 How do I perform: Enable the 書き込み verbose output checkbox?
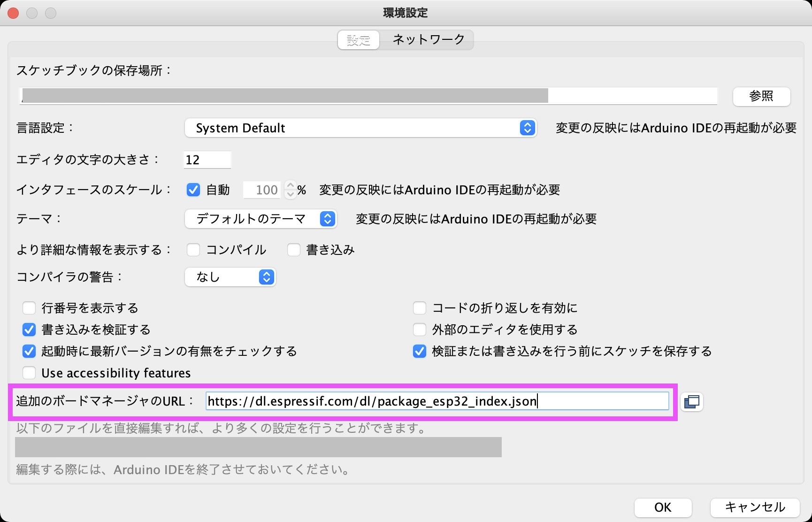coord(293,250)
